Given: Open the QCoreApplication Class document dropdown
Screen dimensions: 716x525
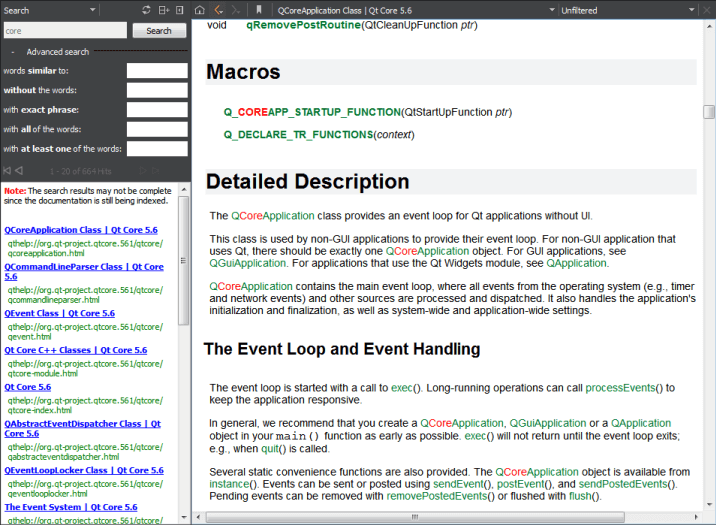Looking at the screenshot, I should click(x=415, y=10).
